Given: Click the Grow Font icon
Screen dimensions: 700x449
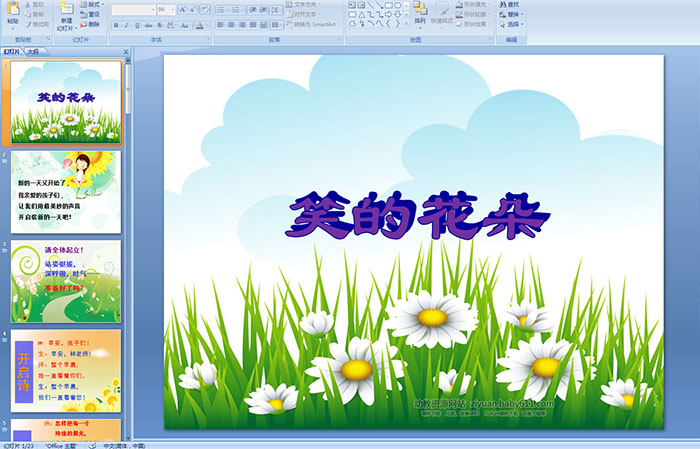Looking at the screenshot, I should click(182, 9).
